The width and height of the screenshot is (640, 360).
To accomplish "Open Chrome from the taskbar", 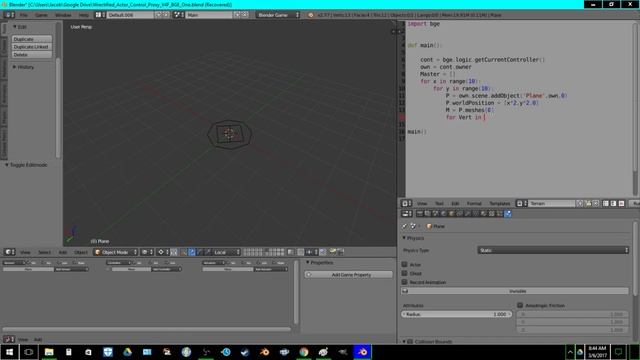I will pyautogui.click(x=304, y=352).
